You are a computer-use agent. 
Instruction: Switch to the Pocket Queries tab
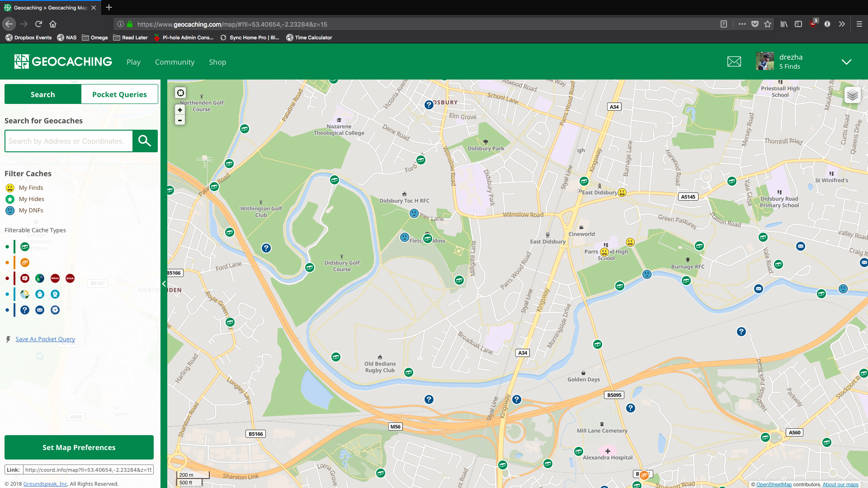(x=119, y=94)
